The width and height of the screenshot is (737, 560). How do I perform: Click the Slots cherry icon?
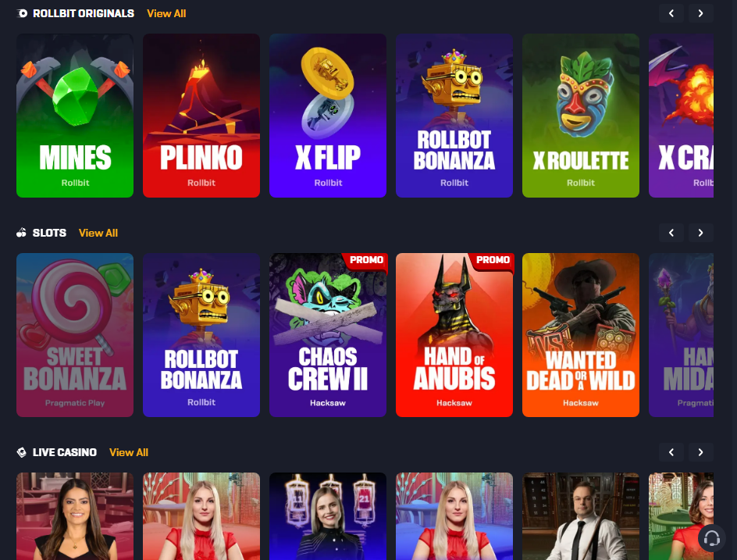coord(22,233)
